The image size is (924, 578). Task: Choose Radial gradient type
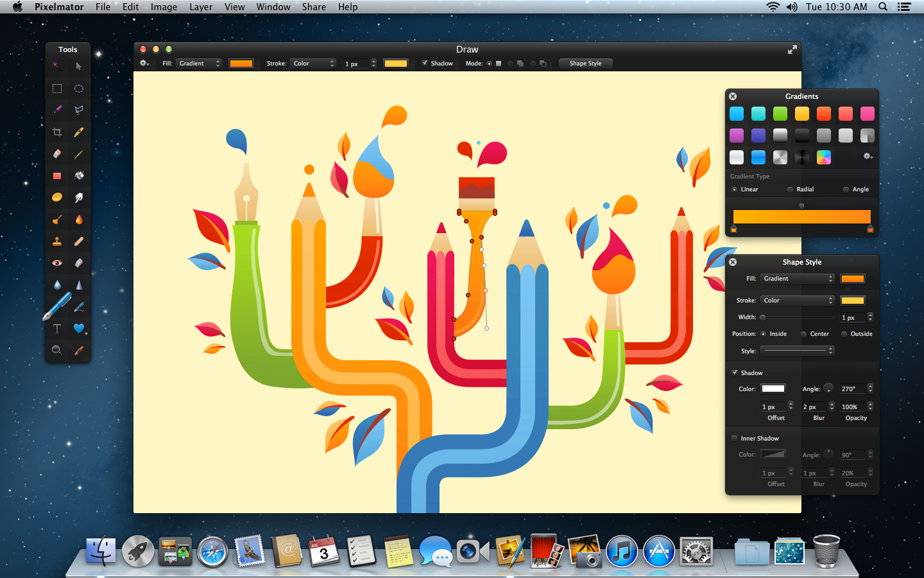[x=791, y=189]
